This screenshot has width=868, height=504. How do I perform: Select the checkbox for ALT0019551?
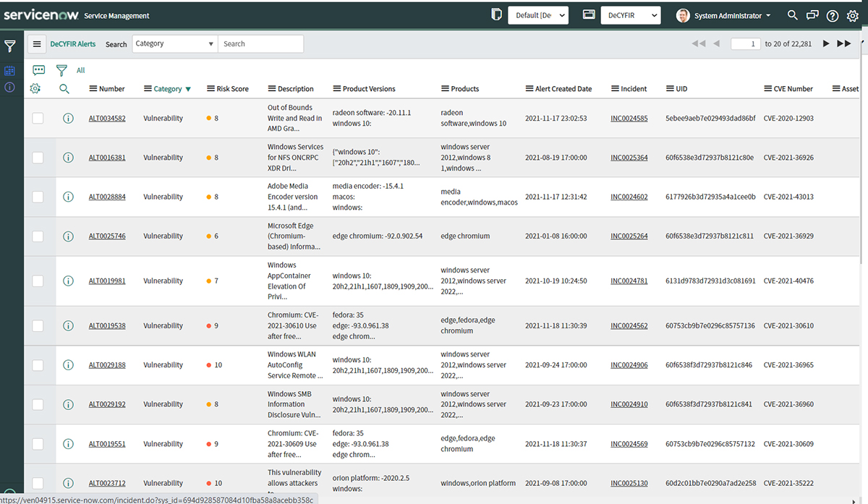point(38,444)
